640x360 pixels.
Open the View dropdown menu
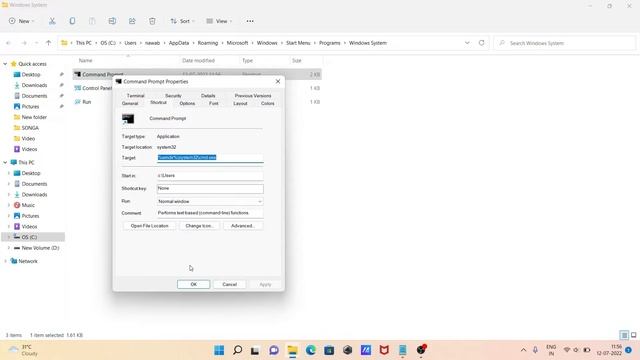[x=219, y=21]
